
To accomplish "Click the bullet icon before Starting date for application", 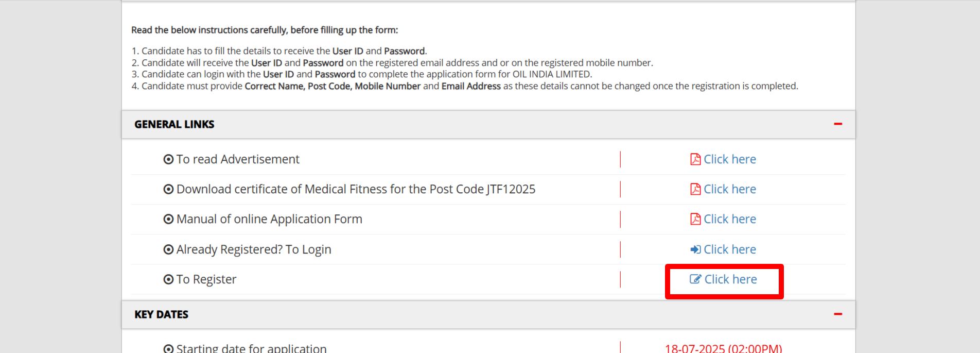I will click(168, 348).
